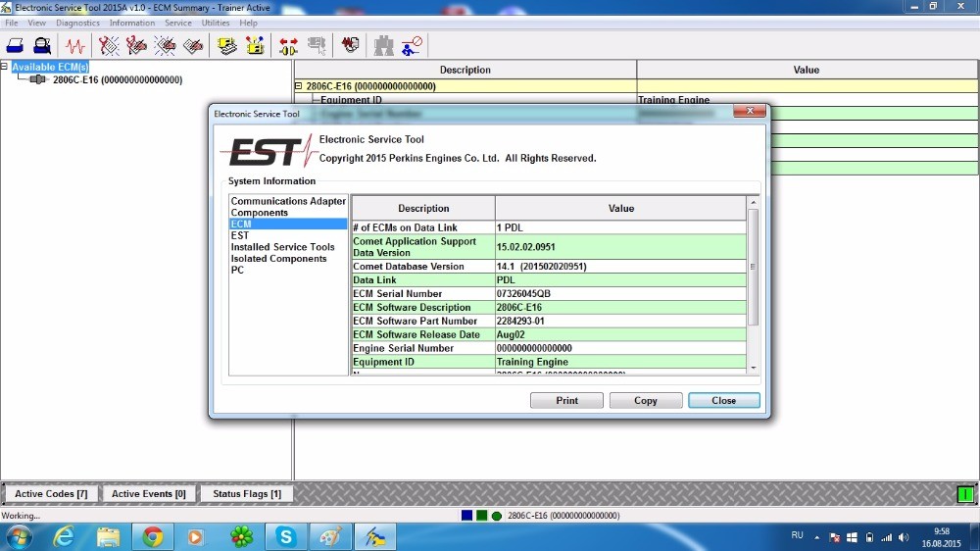Image resolution: width=980 pixels, height=551 pixels.
Task: Select Communications Adapter in the System Information list
Action: pos(288,201)
